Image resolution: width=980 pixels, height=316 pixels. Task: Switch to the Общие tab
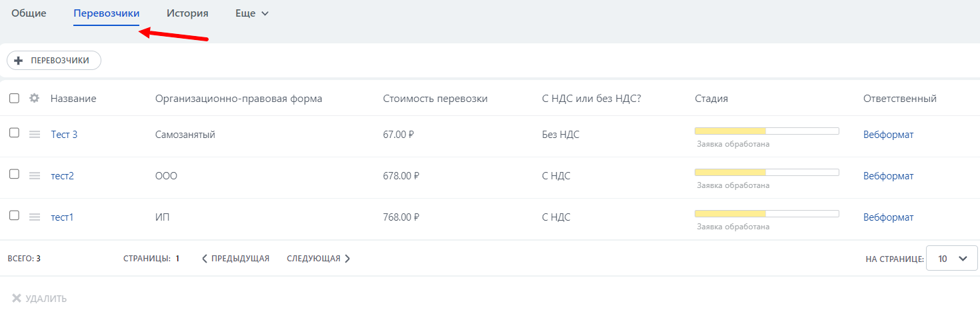pyautogui.click(x=29, y=13)
